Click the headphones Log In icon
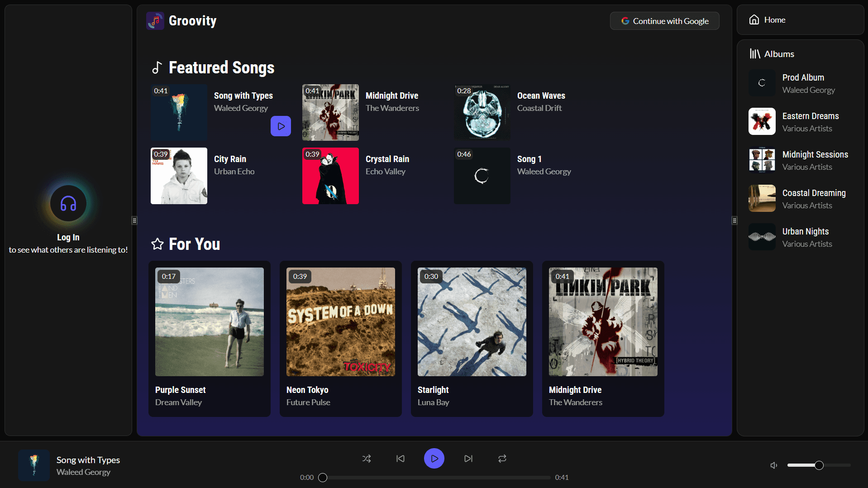The image size is (868, 488). 67,203
